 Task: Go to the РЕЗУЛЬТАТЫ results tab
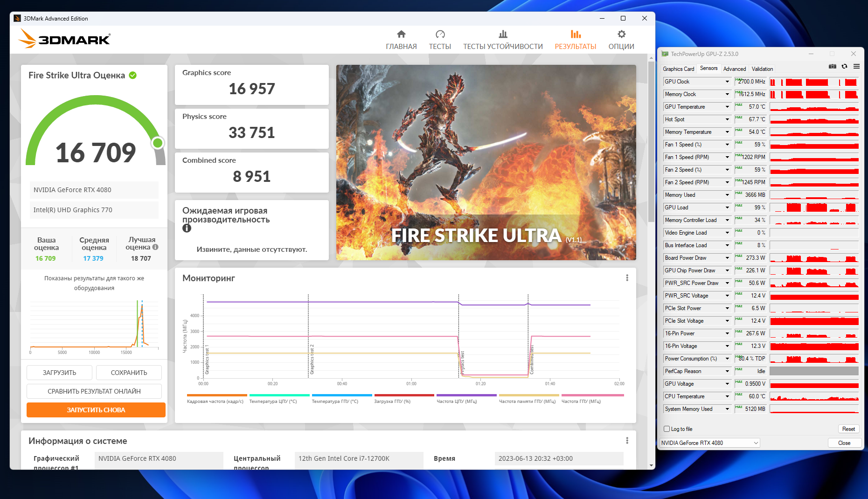click(576, 40)
